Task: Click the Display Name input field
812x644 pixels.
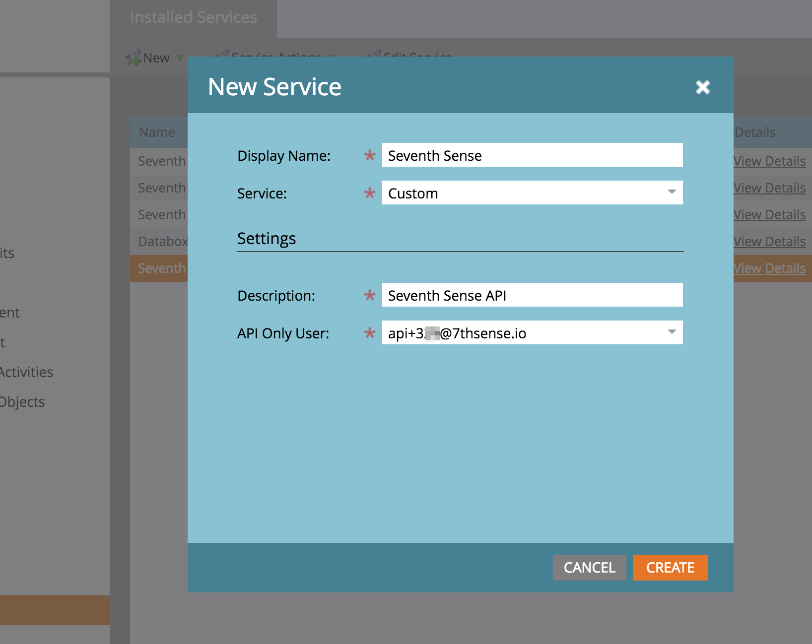Action: (x=532, y=155)
